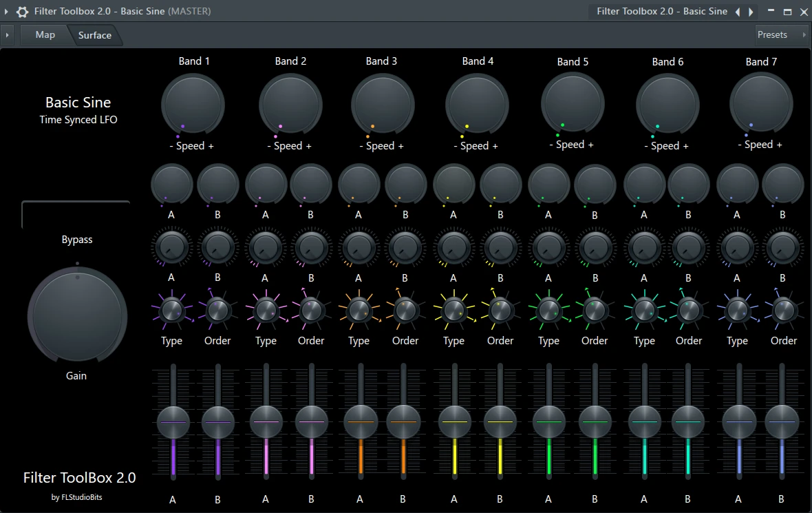Screen dimensions: 812x513
Task: Click Band 7 blue fader B handle
Action: click(782, 422)
